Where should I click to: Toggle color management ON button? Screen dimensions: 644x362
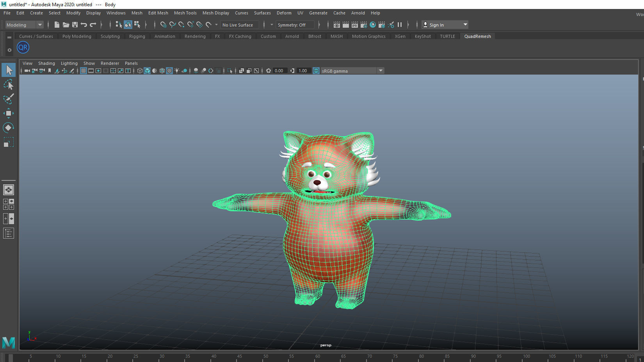316,71
